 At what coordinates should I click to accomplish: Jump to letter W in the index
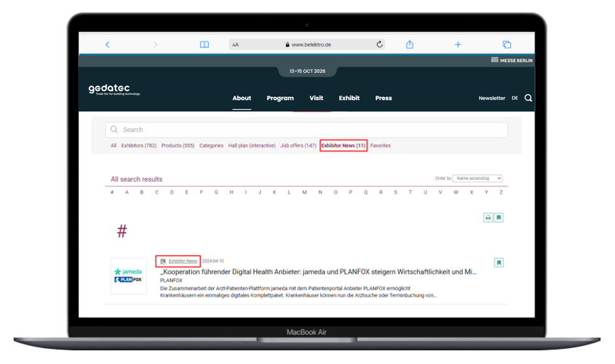456,192
